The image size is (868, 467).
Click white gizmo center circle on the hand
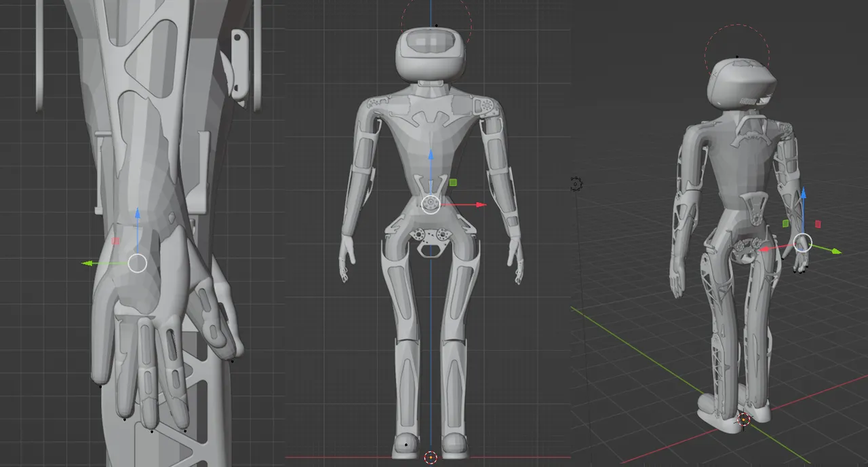[138, 263]
